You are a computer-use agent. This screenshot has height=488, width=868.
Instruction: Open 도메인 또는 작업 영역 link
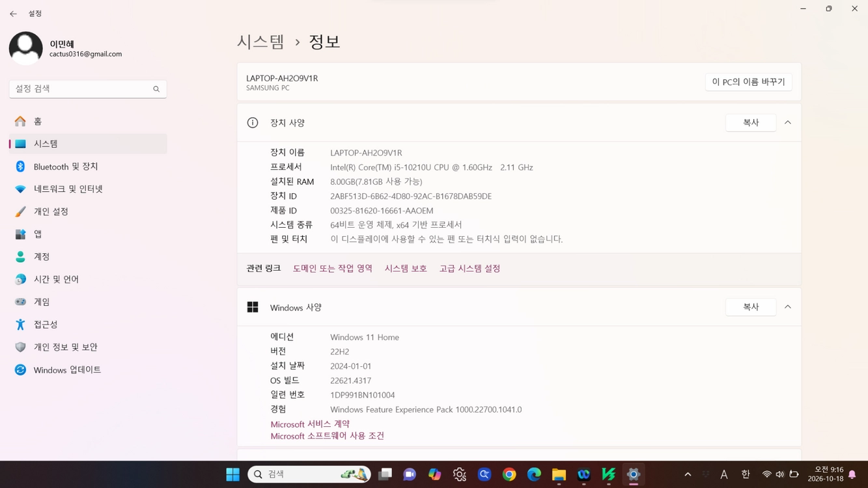coord(333,269)
